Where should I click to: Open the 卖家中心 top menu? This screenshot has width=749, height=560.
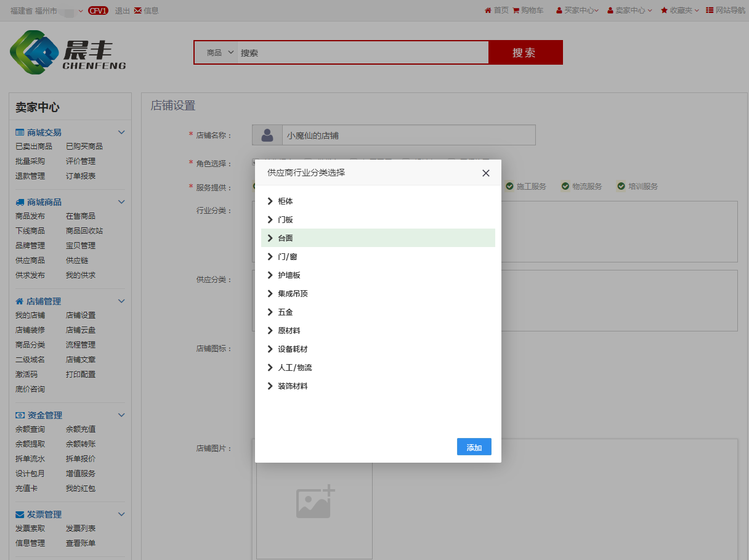pyautogui.click(x=630, y=10)
